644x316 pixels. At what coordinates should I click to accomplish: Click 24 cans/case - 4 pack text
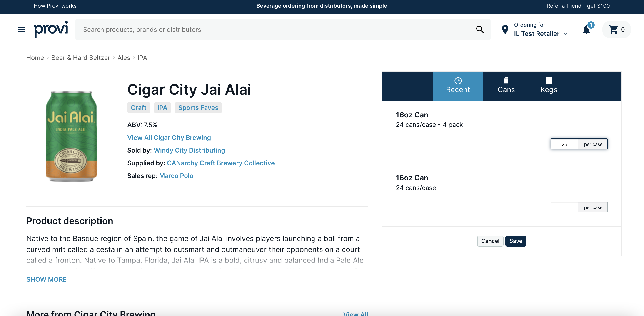point(429,125)
